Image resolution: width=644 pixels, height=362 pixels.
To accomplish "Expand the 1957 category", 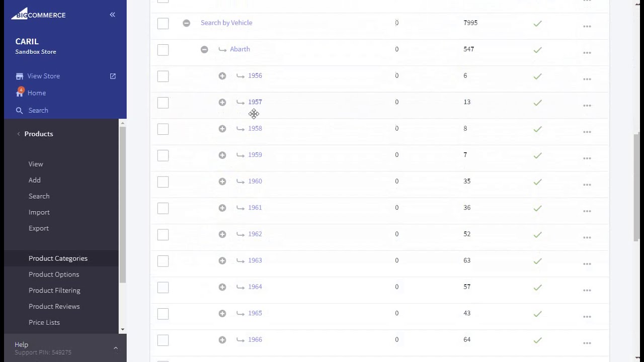I will [x=222, y=103].
